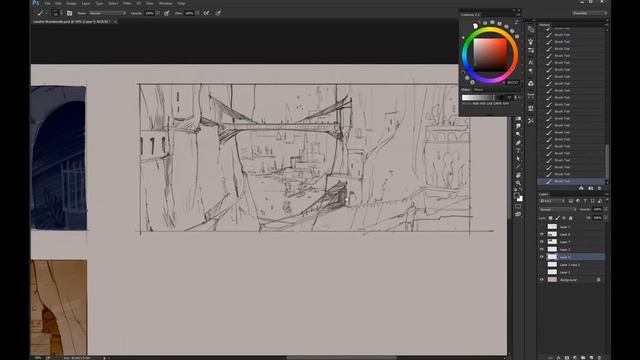Toggle Quick Mask mode

[518, 207]
